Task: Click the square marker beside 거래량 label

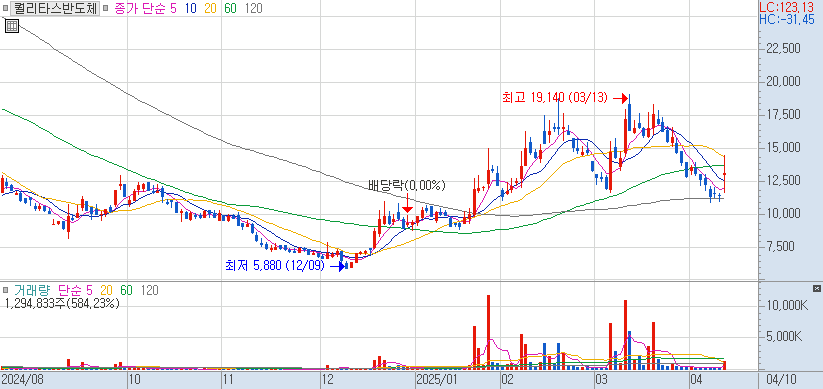Action: click(5, 290)
